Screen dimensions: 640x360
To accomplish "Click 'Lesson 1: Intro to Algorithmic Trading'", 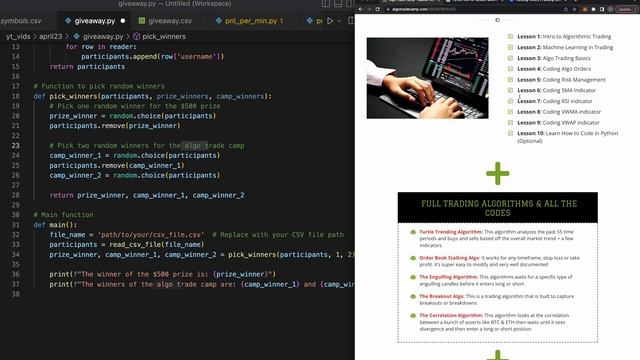I will pos(564,36).
